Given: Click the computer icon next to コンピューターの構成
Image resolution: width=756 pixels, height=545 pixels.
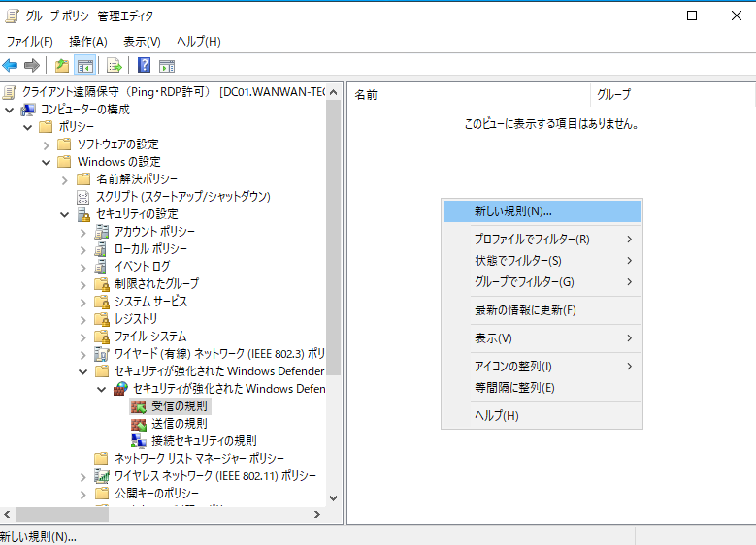Looking at the screenshot, I should [28, 110].
